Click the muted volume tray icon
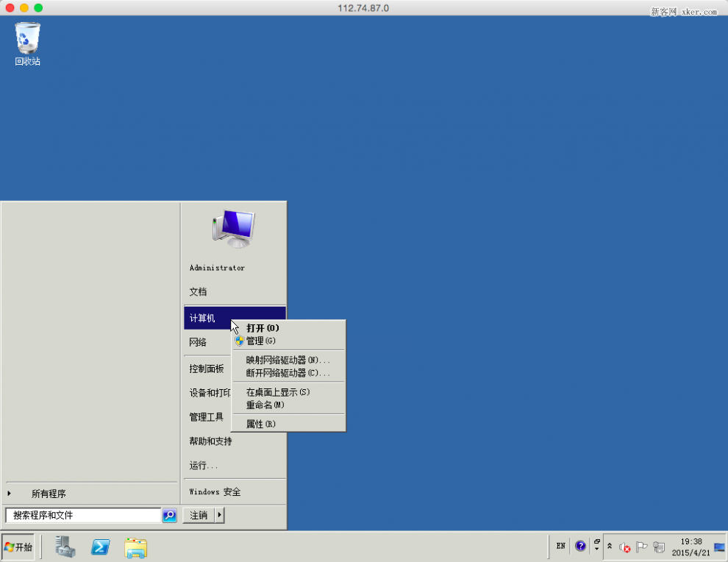 pos(624,547)
